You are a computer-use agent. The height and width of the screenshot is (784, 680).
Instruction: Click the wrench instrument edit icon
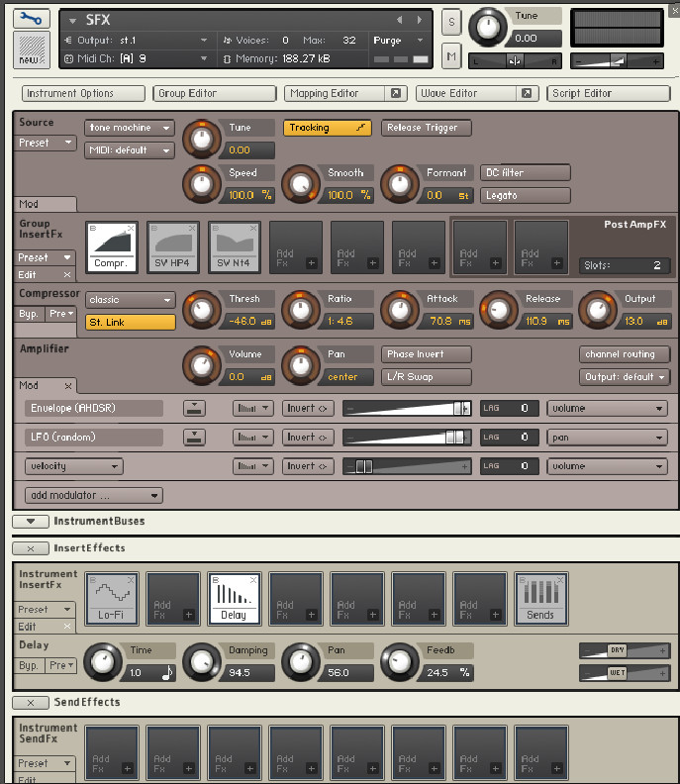31,19
